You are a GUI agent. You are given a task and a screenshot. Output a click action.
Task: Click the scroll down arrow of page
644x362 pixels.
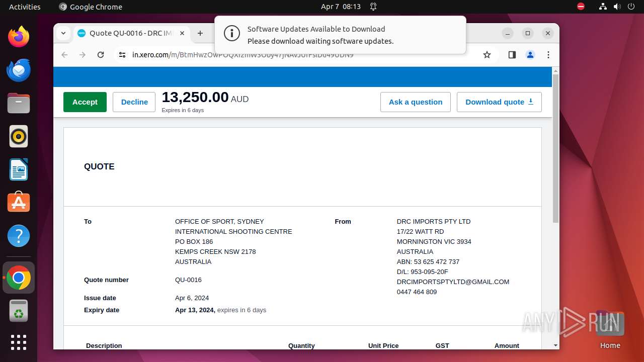(555, 345)
